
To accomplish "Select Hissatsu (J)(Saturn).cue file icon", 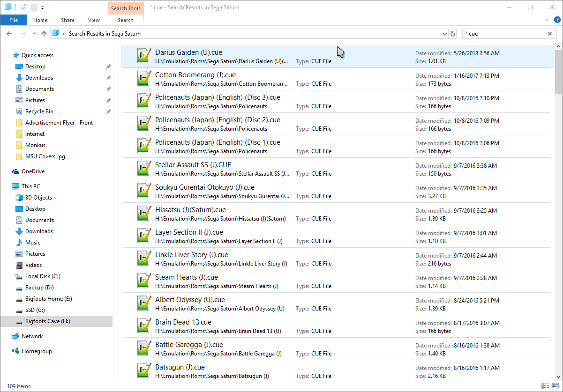I will click(x=144, y=213).
